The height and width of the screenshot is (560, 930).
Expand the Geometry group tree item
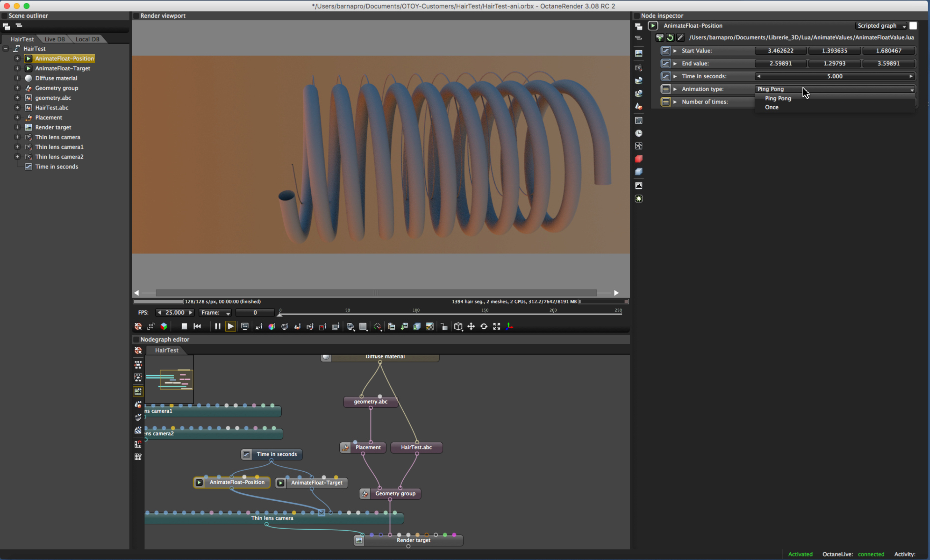pos(17,88)
